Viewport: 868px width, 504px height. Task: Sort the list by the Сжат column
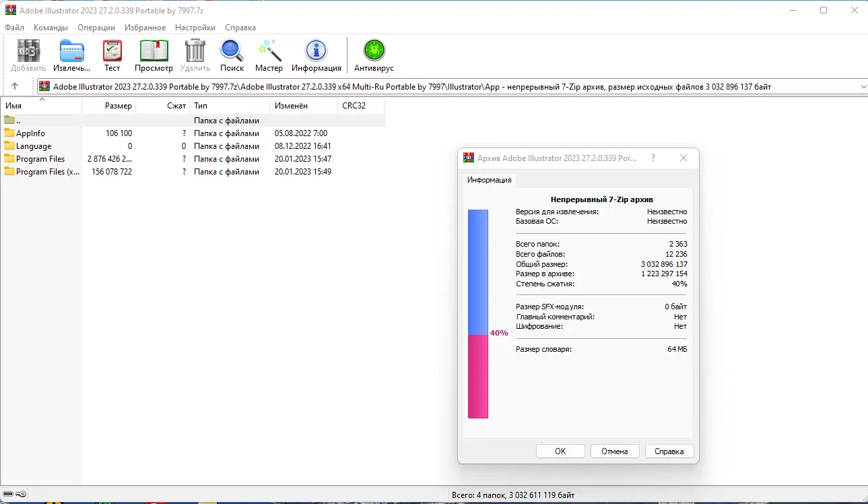162,106
